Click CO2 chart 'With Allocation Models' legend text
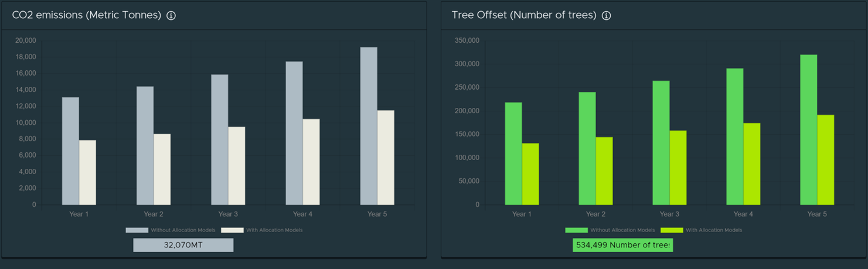 (274, 230)
